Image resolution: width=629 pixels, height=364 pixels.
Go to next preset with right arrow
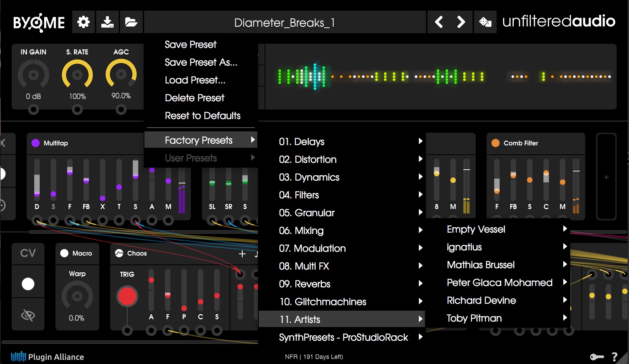pyautogui.click(x=461, y=22)
